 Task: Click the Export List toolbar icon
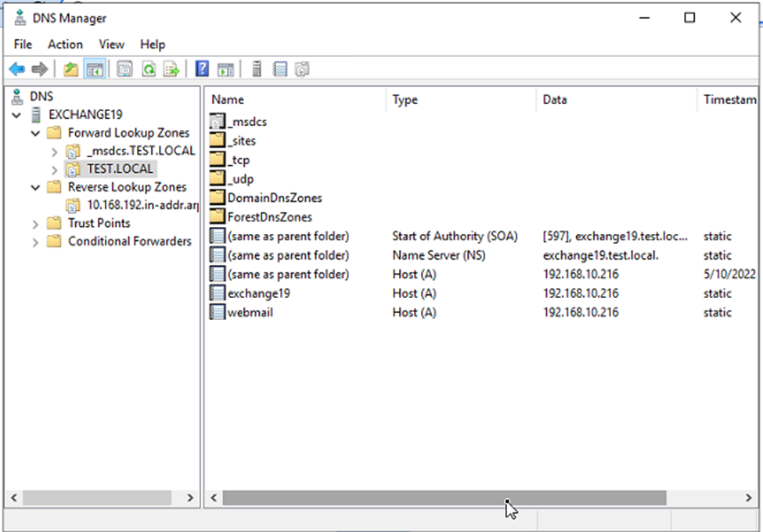pos(171,70)
